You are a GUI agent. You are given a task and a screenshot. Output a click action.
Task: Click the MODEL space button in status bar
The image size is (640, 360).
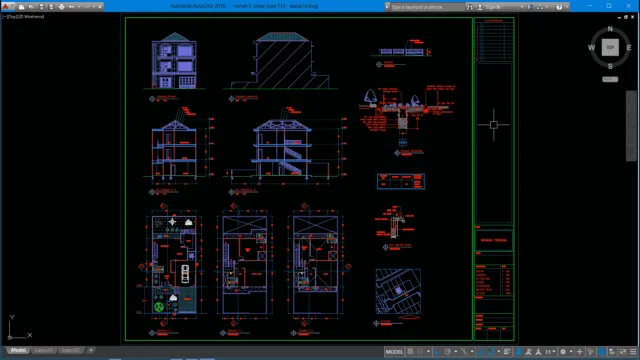click(x=394, y=352)
